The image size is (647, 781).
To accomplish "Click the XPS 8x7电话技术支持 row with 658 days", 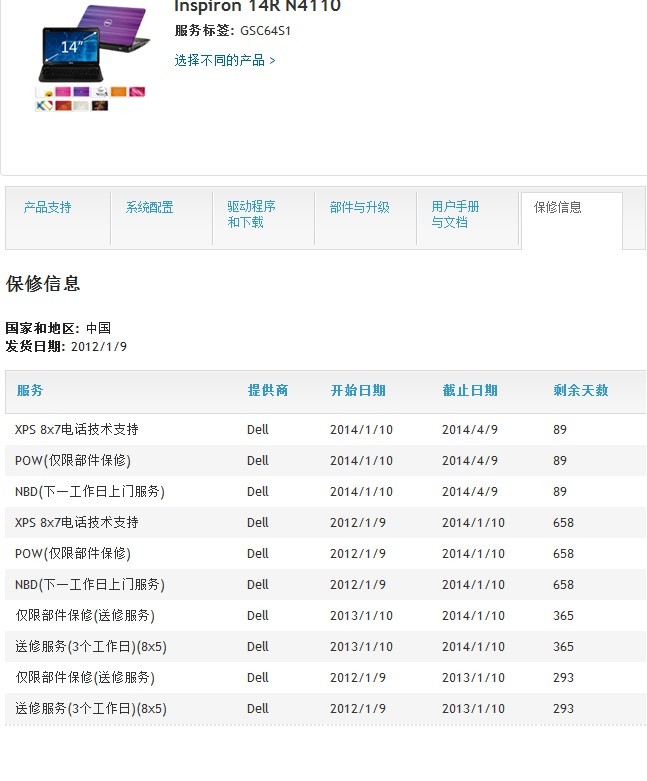I will point(325,522).
